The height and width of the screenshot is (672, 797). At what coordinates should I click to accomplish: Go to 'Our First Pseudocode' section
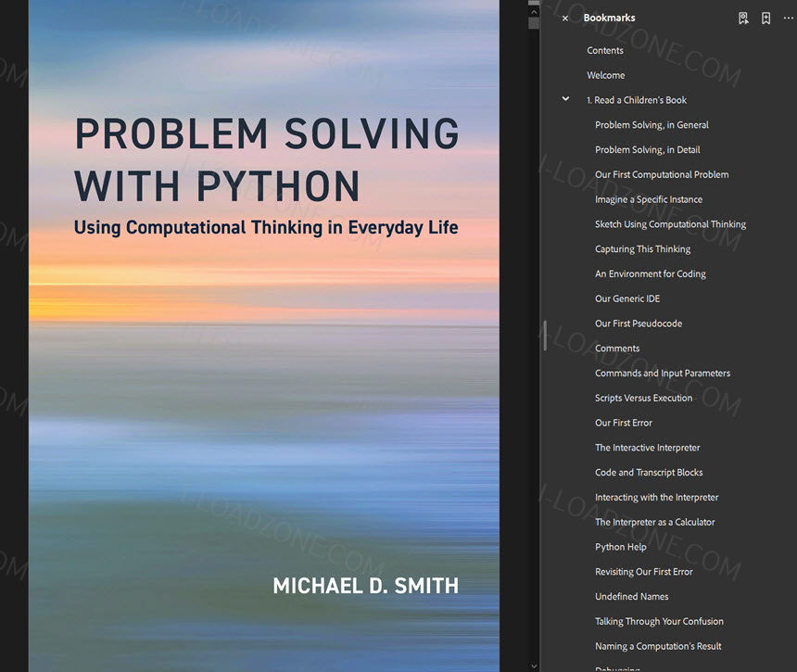point(639,323)
